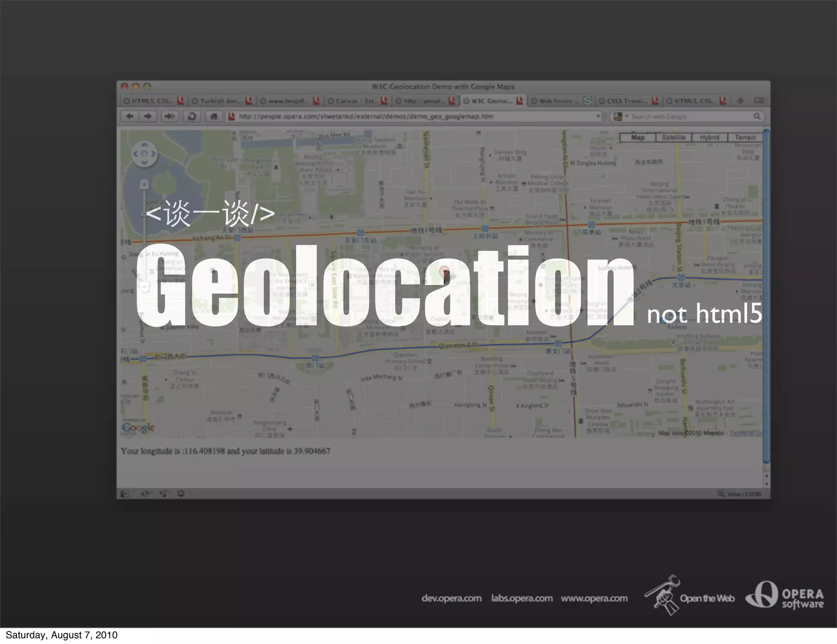Open the Terms of Use map link
The image size is (837, 644).
click(746, 433)
